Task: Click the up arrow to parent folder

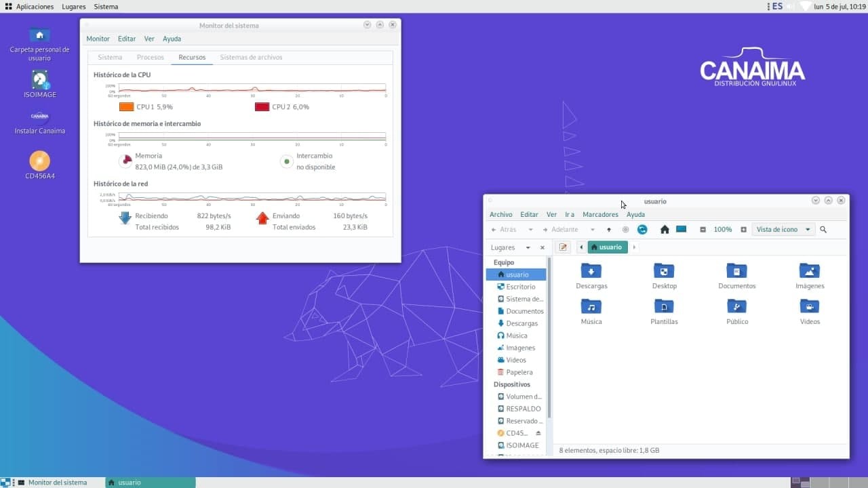Action: tap(609, 230)
